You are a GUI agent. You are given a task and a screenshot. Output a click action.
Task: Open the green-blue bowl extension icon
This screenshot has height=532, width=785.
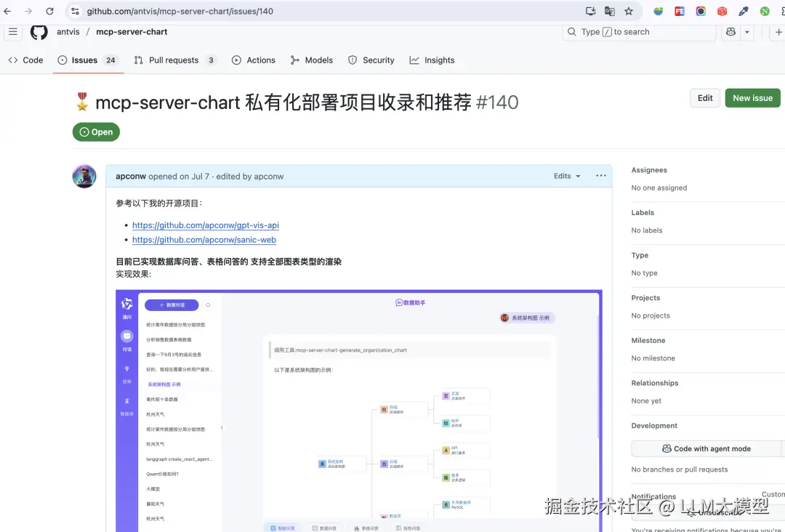coord(658,11)
